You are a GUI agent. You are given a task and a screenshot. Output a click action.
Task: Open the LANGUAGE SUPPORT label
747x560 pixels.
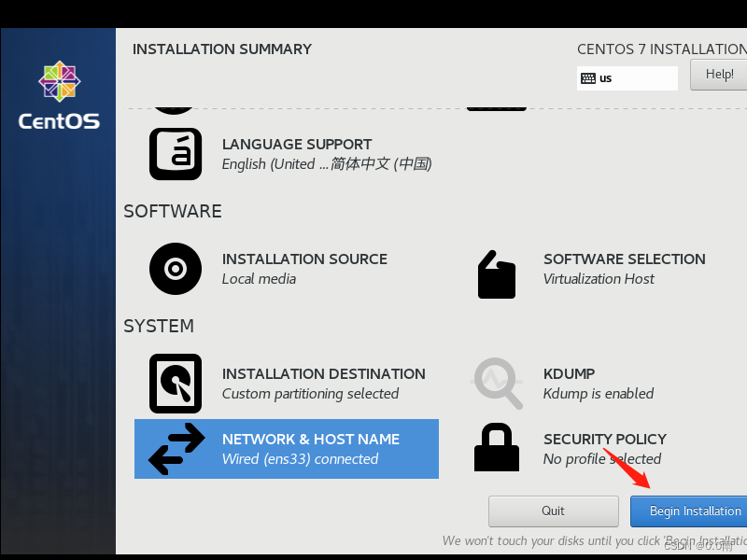(x=297, y=145)
